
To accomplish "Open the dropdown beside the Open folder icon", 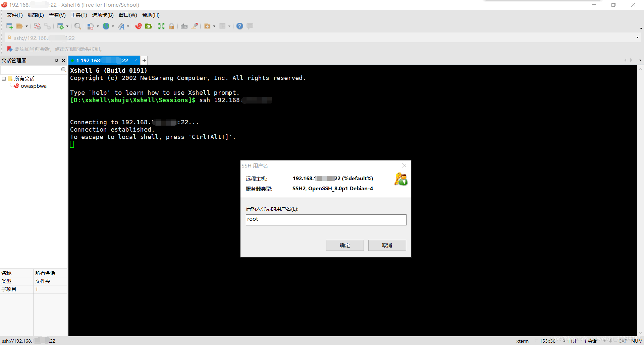I will pos(27,26).
